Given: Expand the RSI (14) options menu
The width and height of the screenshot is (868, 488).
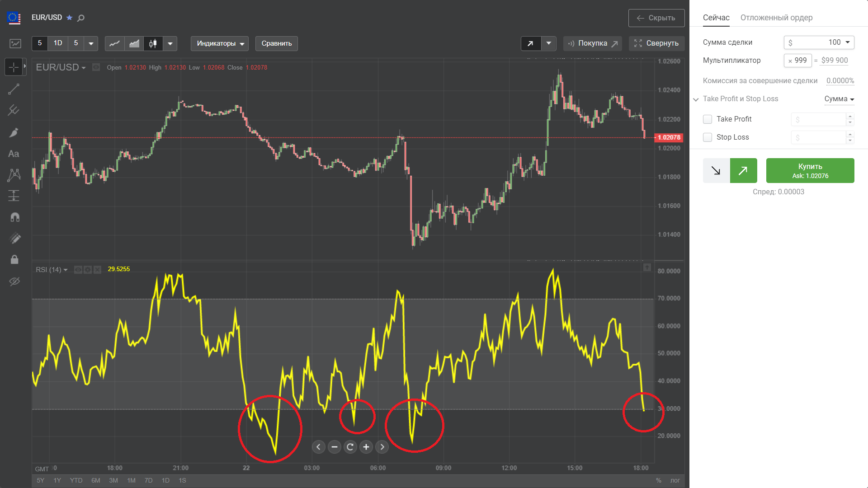Looking at the screenshot, I should (66, 270).
